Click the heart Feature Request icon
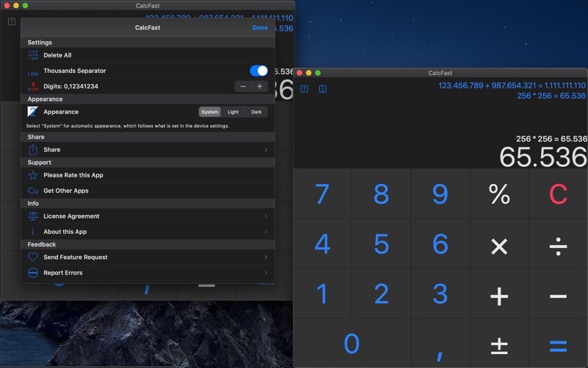 click(x=33, y=257)
